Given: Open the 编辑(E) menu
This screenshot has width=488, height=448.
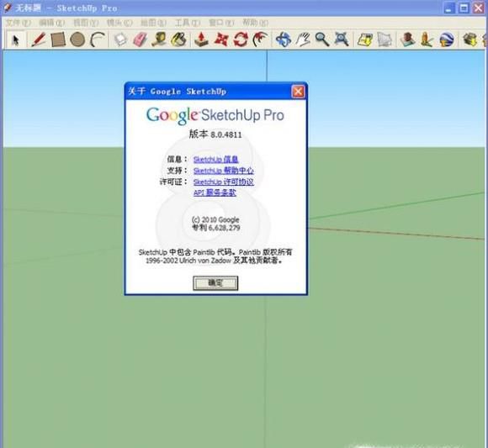Looking at the screenshot, I should [51, 23].
